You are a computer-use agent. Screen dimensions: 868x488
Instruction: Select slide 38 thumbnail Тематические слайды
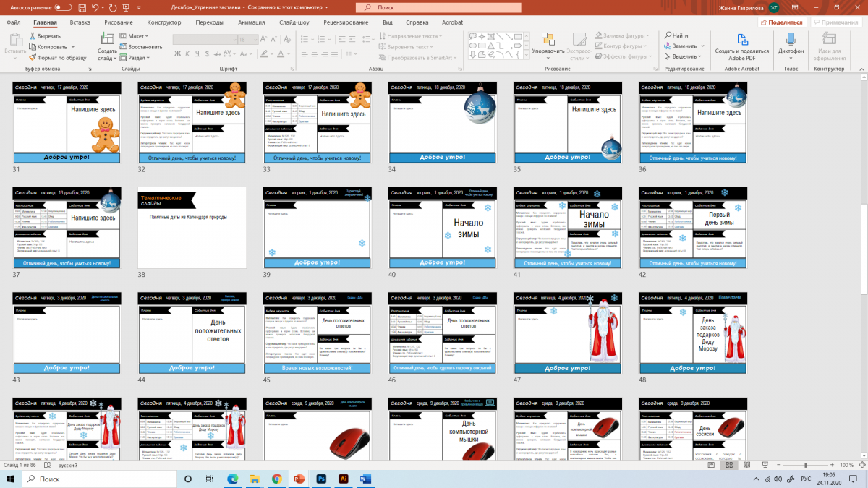click(x=192, y=227)
